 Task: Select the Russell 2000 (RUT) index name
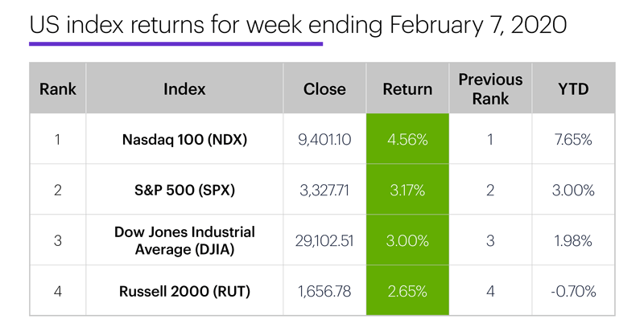click(184, 291)
